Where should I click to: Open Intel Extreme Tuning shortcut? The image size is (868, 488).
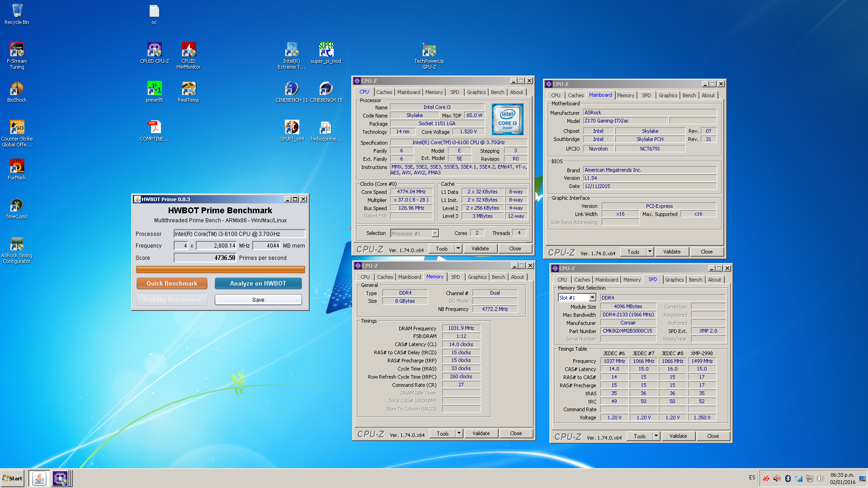[x=292, y=56]
